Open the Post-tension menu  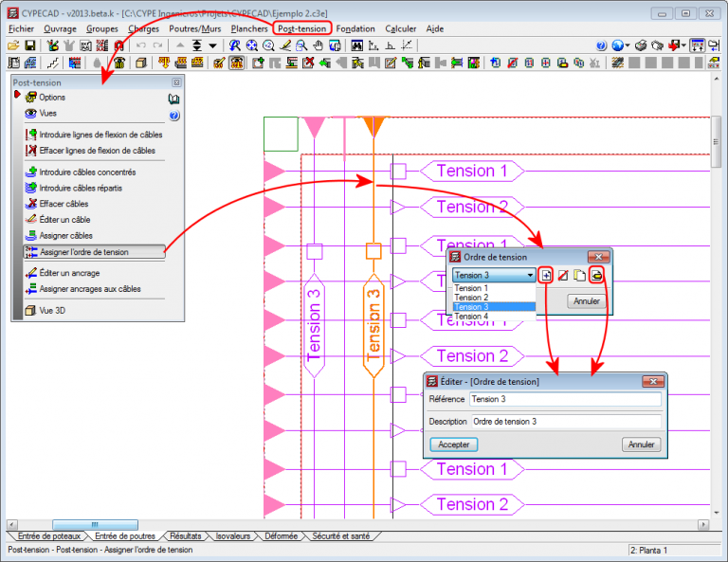pos(301,28)
